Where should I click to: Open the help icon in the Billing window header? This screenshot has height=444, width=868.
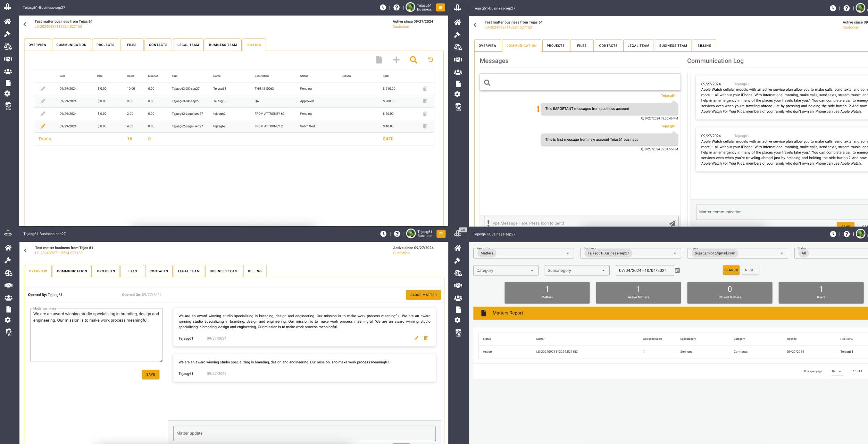coord(397,7)
